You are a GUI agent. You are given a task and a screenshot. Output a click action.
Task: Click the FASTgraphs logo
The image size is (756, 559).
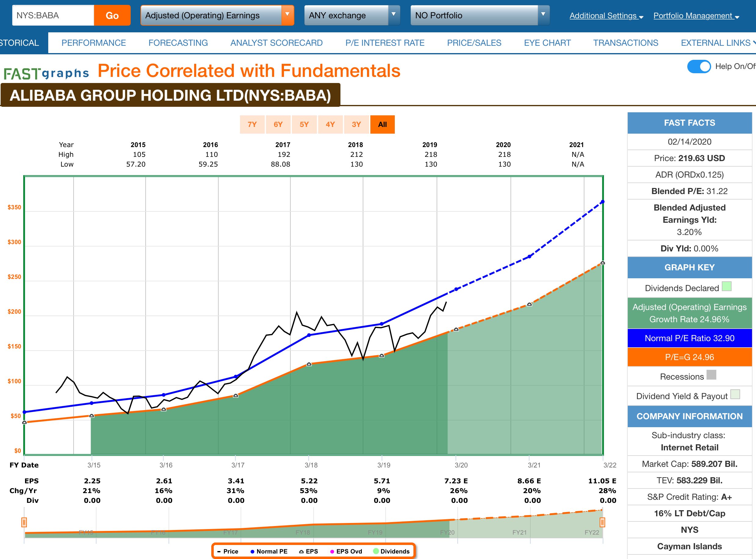click(x=46, y=73)
